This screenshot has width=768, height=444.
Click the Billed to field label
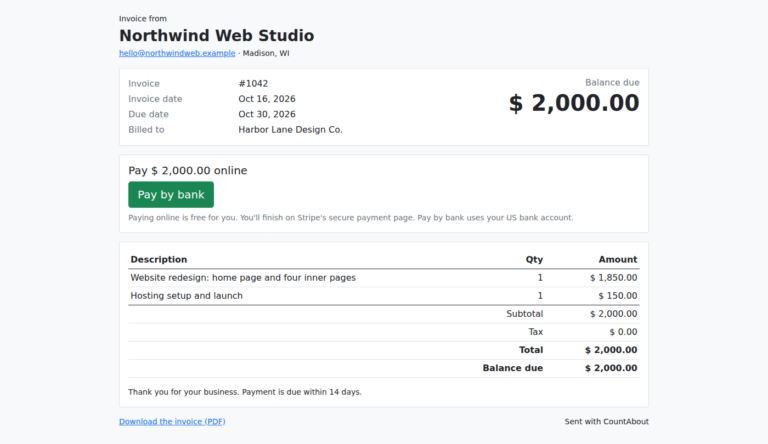(146, 129)
